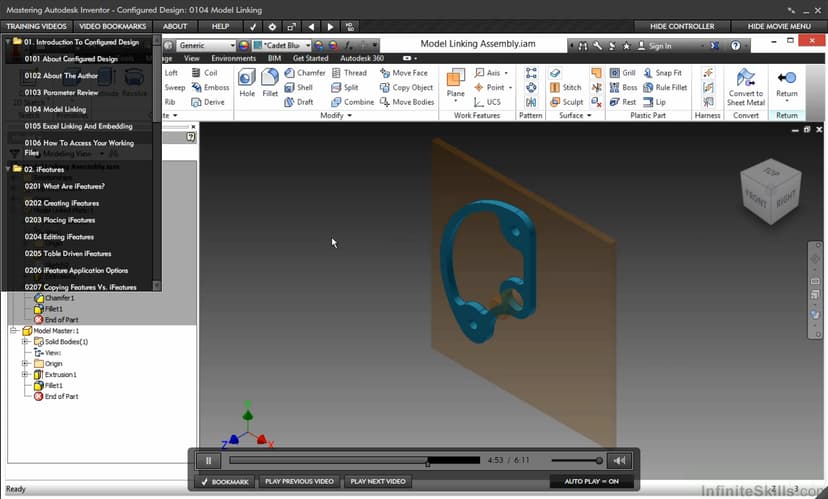Open the Video Bookmarks menu
The image size is (828, 499).
(112, 26)
